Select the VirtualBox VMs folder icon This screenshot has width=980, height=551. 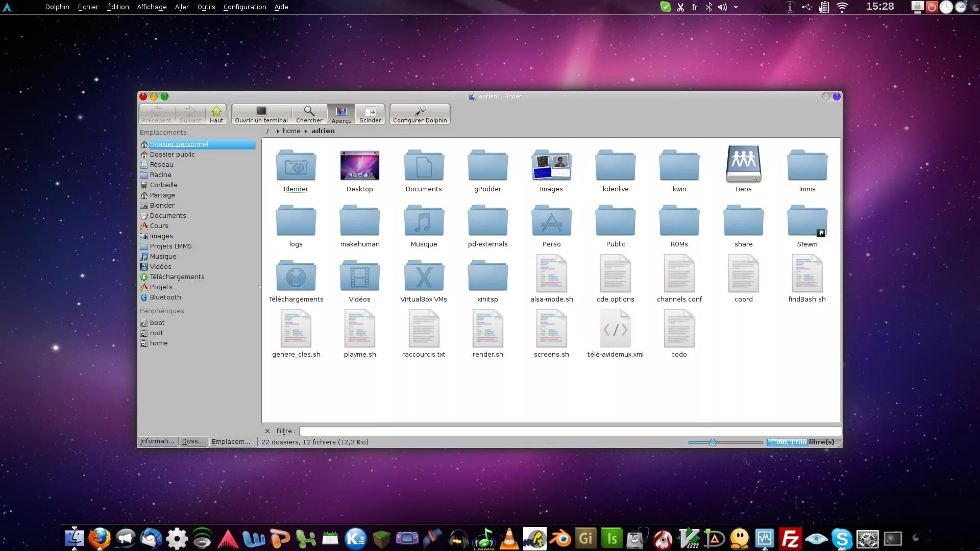point(424,275)
